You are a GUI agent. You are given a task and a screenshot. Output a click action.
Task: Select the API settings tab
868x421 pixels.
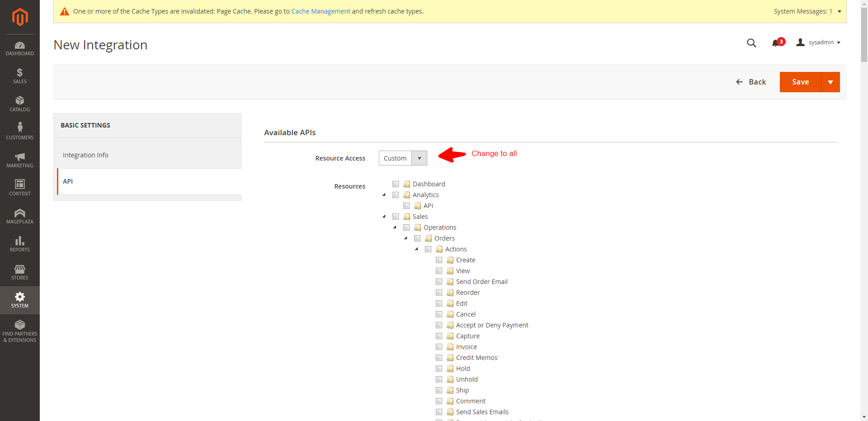point(149,181)
